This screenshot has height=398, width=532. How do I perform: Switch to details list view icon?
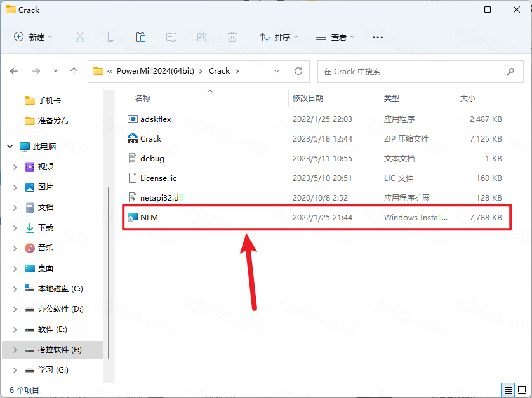509,389
